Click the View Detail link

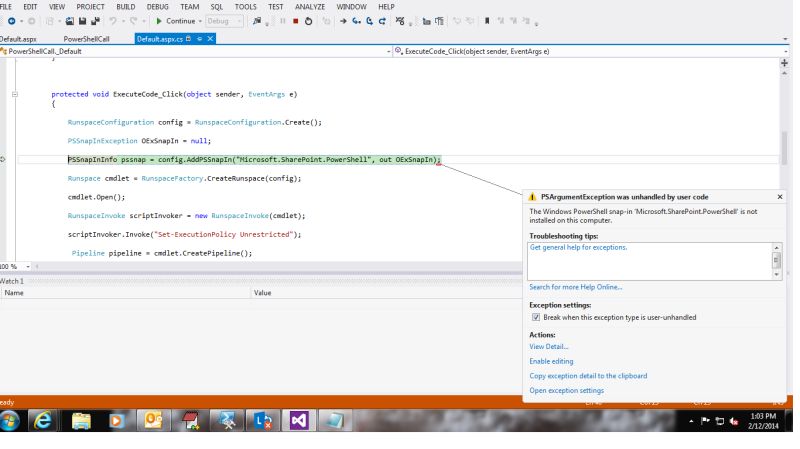[x=548, y=346]
